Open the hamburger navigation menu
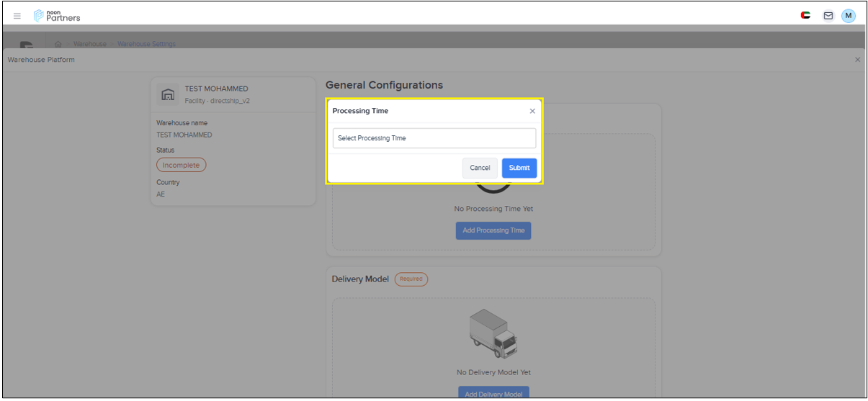Screen dimensions: 868x401 tap(17, 16)
